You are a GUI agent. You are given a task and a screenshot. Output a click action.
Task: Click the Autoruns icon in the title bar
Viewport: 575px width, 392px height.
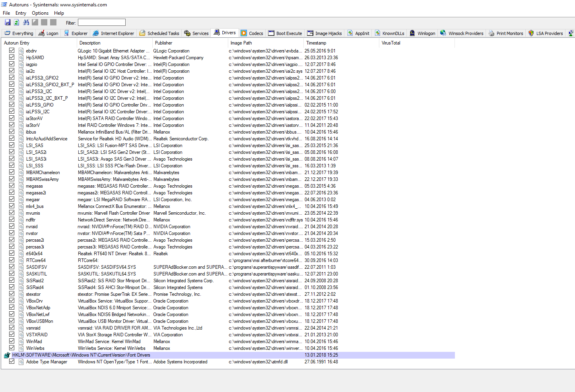(4, 5)
